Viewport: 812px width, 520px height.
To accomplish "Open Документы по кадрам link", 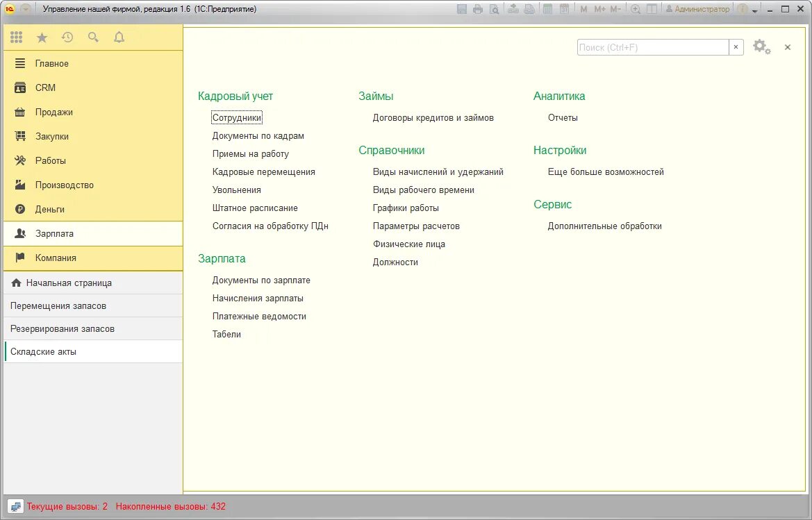I will [258, 135].
